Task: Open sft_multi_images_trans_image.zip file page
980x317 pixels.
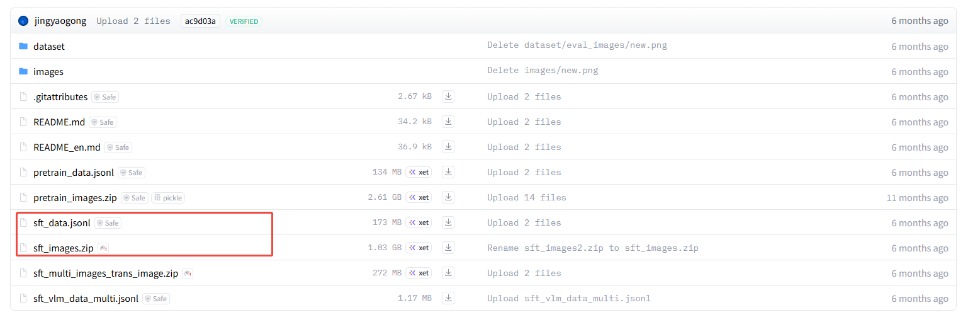Action: point(106,274)
